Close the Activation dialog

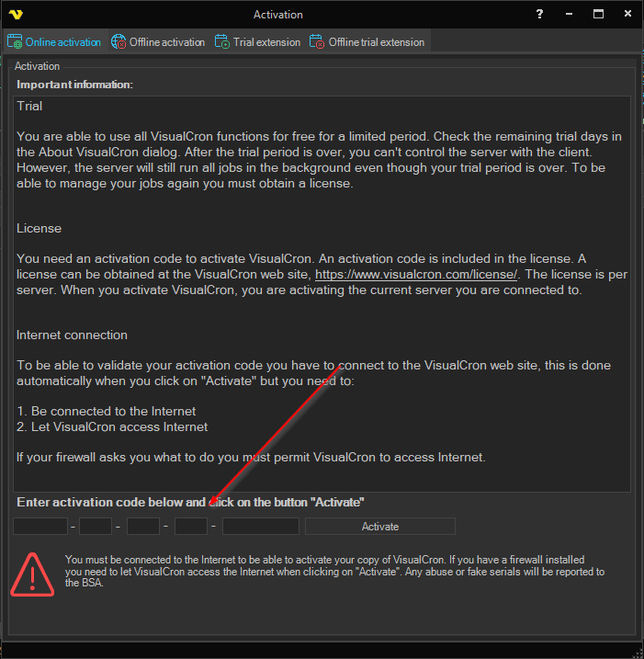(627, 14)
